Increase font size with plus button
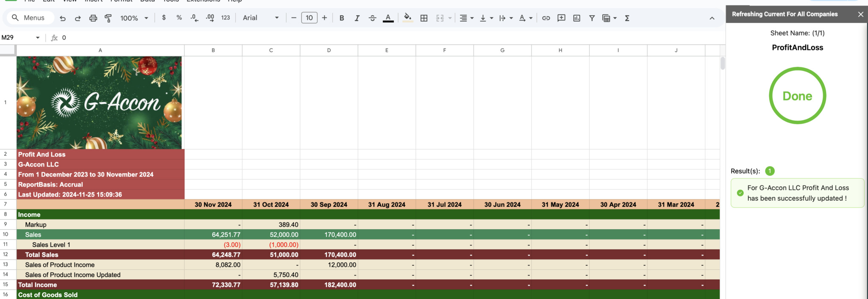The width and height of the screenshot is (868, 299). click(325, 18)
